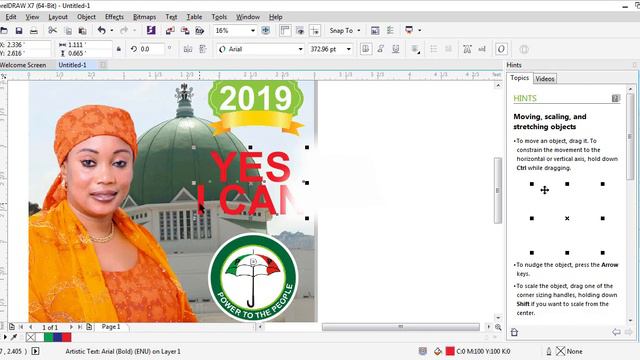Expand the Application launcher dropdown arrow
The height and width of the screenshot is (360, 640).
point(420,30)
